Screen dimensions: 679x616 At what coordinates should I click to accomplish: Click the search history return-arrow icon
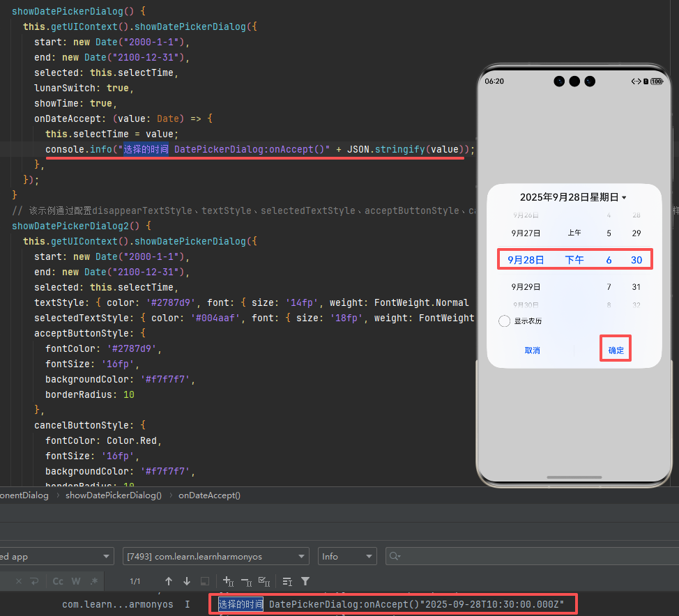click(x=35, y=581)
